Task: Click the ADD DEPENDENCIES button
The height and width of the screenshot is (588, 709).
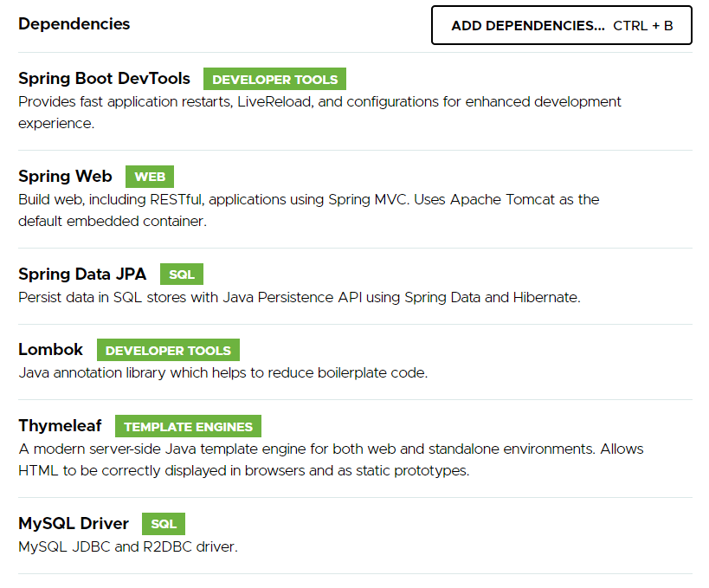Action: point(562,25)
